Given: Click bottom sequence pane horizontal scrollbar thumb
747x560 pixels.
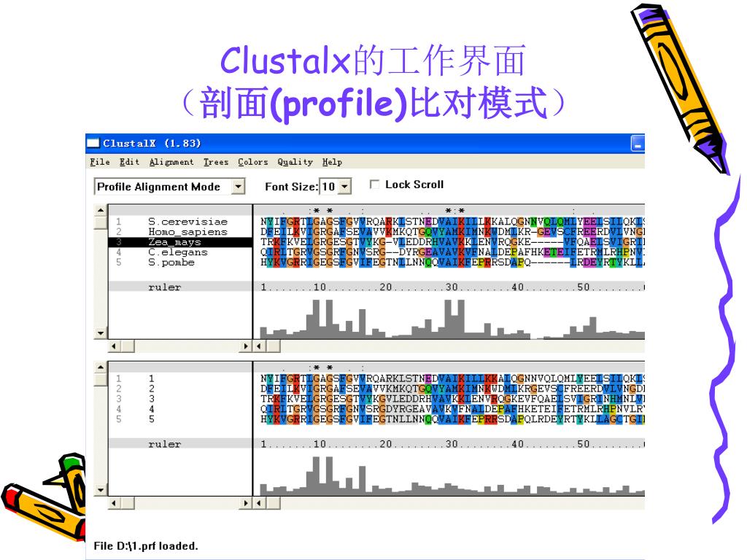Looking at the screenshot, I should point(273,503).
